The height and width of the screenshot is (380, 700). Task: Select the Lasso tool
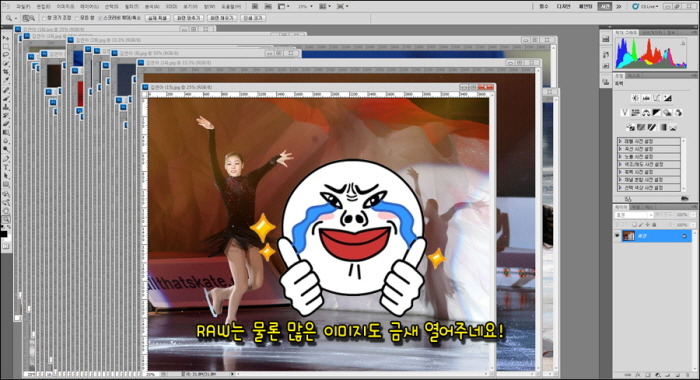point(6,55)
